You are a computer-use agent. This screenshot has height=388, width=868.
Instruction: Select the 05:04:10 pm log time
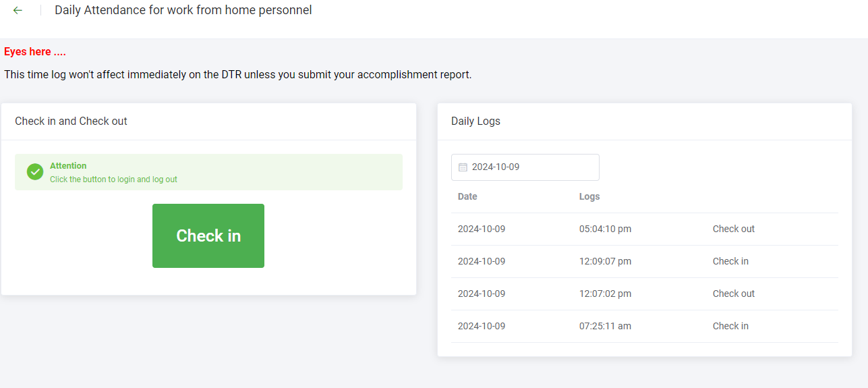tap(605, 229)
